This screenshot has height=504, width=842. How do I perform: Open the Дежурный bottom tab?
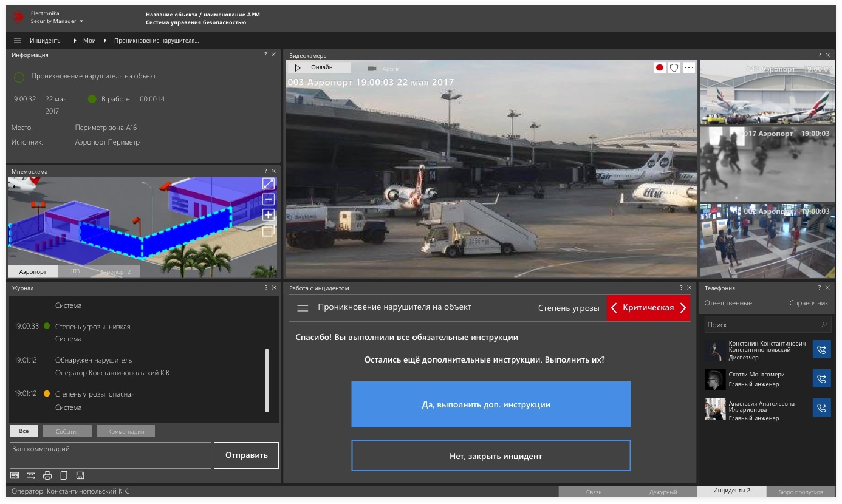click(x=663, y=492)
